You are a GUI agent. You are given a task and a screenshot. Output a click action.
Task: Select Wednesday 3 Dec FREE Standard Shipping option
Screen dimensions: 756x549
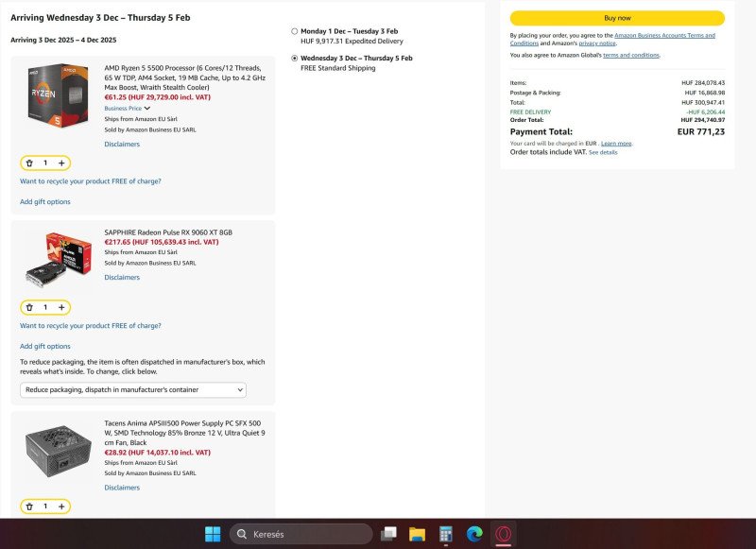click(294, 59)
